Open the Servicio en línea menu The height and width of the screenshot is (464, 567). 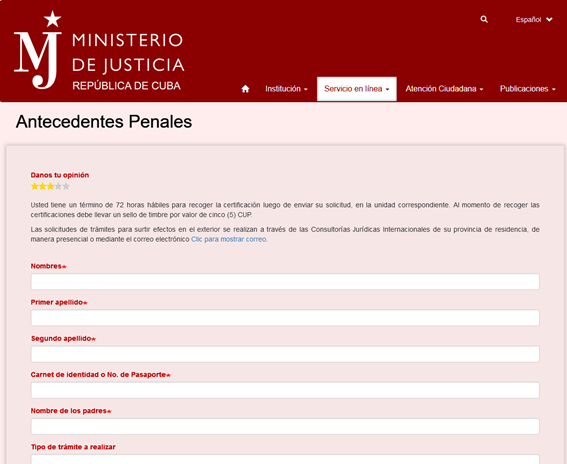coord(357,89)
